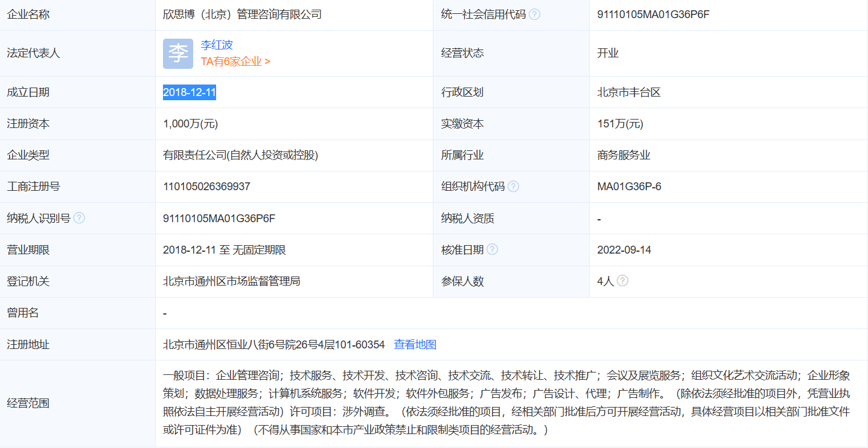The height and width of the screenshot is (448, 868).
Task: Click taxpayer ID value 91110105MA01G36P6F
Action: coord(219,218)
